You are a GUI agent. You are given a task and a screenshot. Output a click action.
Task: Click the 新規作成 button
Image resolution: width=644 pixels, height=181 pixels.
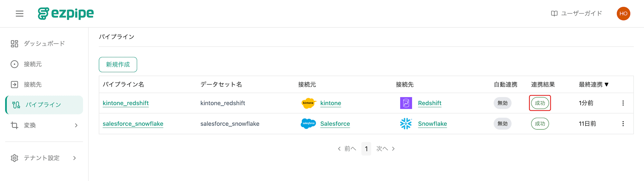[118, 65]
